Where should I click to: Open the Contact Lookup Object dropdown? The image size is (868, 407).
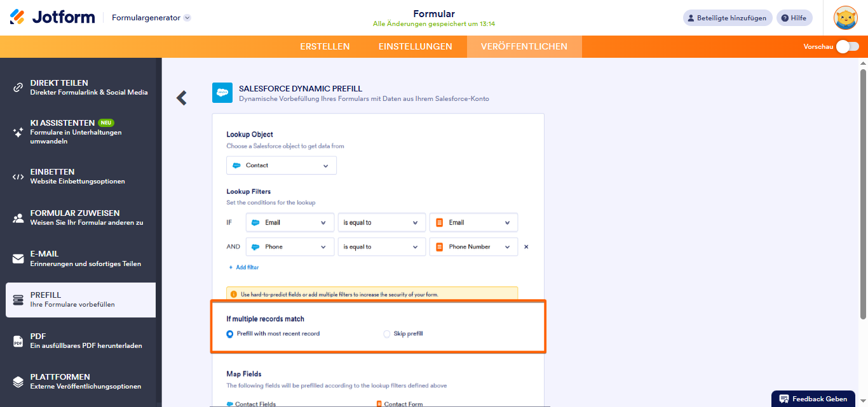281,165
